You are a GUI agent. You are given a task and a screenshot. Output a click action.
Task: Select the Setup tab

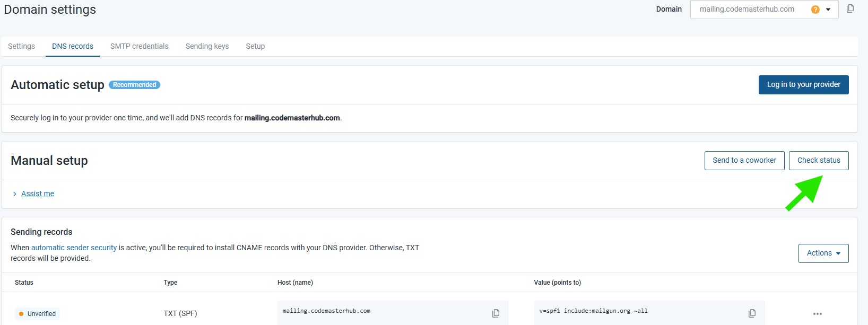(x=255, y=46)
